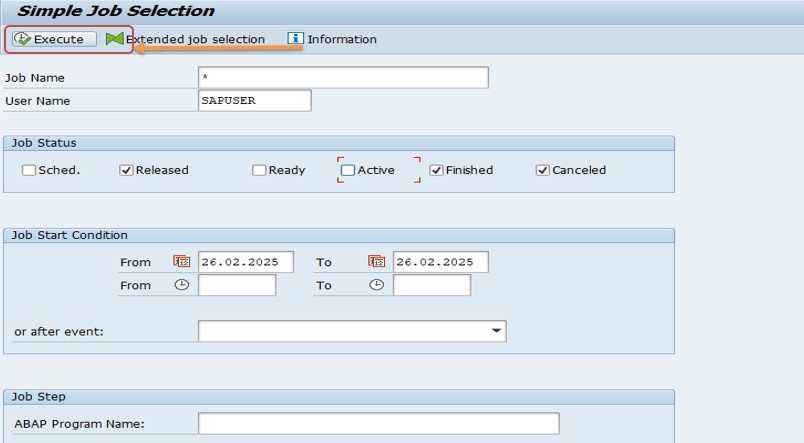This screenshot has height=443, width=804.
Task: Click the Execute button
Action: tap(54, 39)
